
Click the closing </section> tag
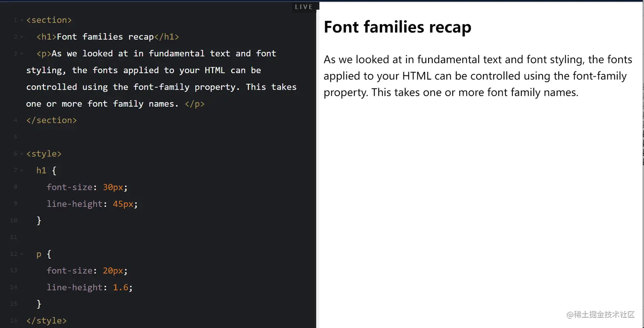(52, 120)
